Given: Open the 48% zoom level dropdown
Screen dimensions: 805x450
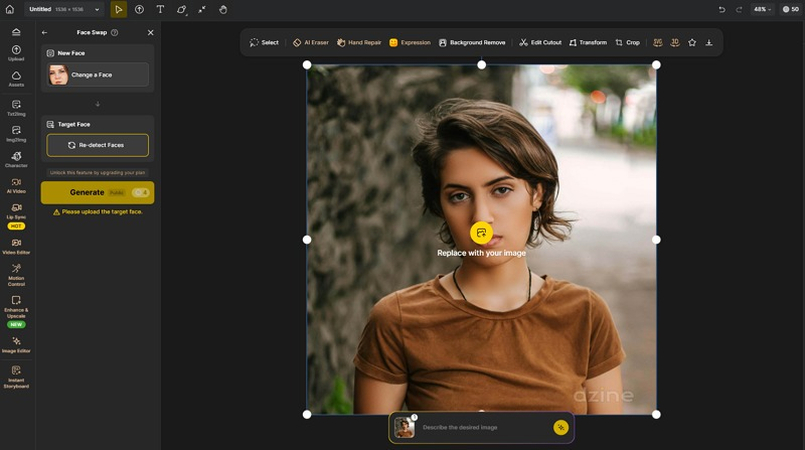Looking at the screenshot, I should click(763, 9).
